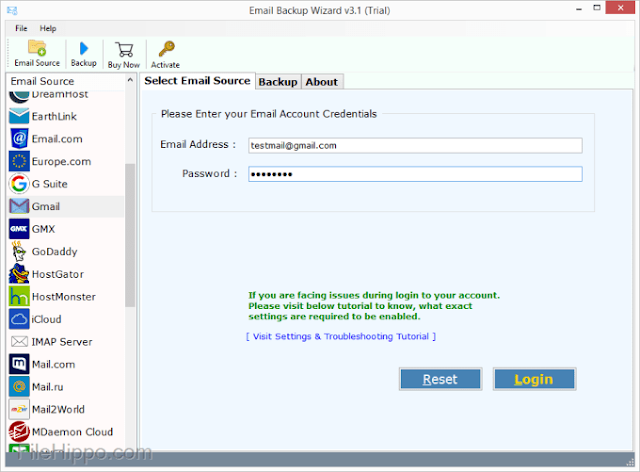Select the Gmail envelope icon
The height and width of the screenshot is (472, 640).
tap(19, 206)
